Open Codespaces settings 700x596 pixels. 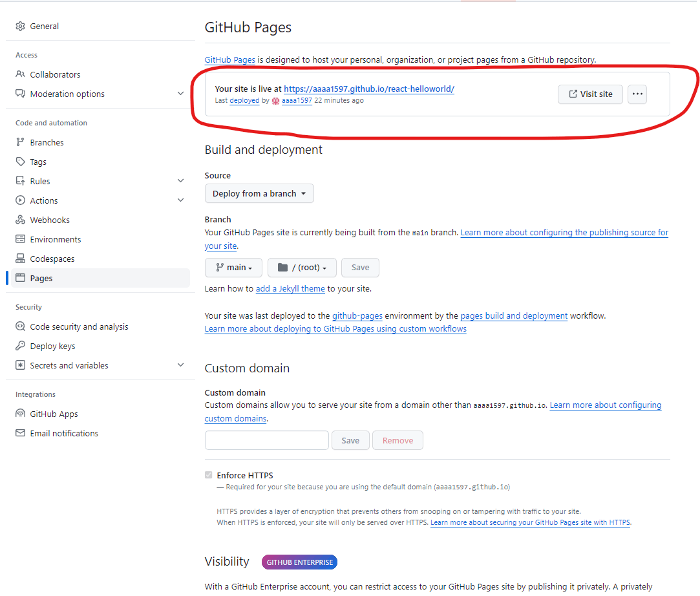(x=52, y=259)
